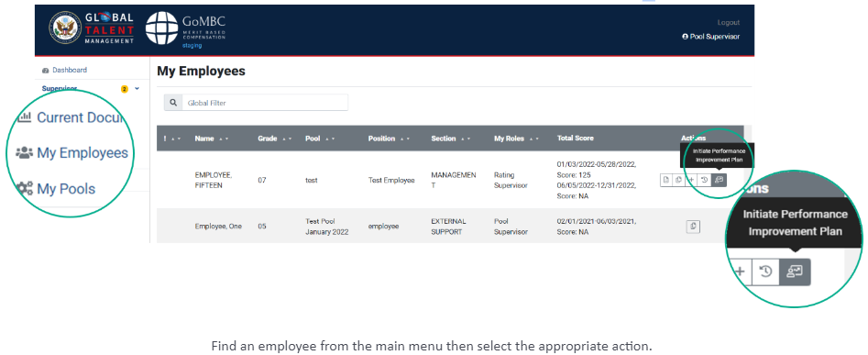This screenshot has width=868, height=355.
Task: Click section cell EXTERNAL SUPPORT
Action: [x=449, y=227]
